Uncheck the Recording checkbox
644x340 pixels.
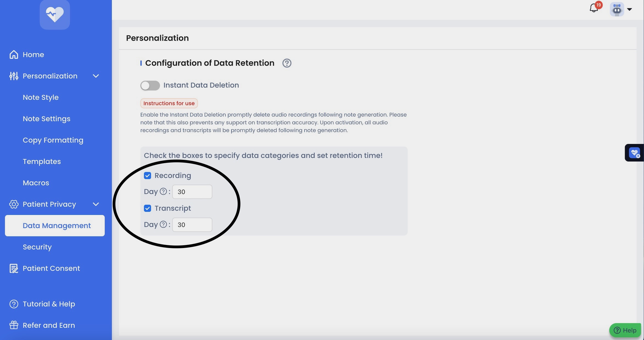(x=148, y=175)
